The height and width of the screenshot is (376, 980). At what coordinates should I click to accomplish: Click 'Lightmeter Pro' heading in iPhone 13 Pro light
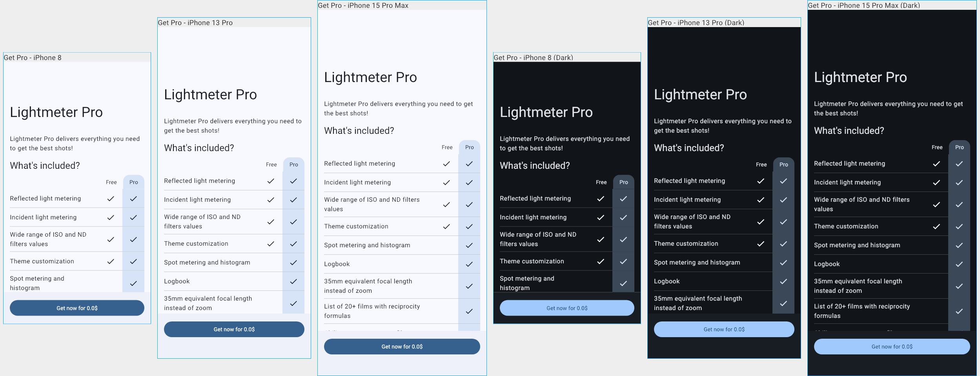tap(210, 95)
